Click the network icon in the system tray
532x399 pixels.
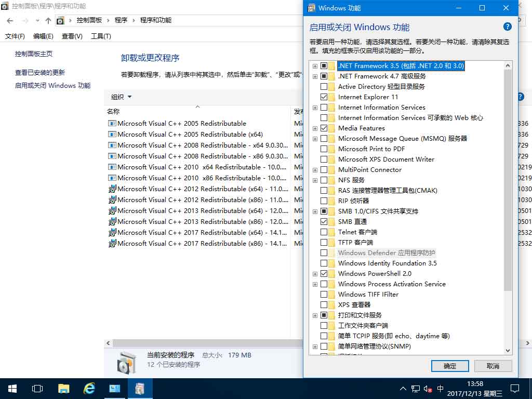coord(415,389)
